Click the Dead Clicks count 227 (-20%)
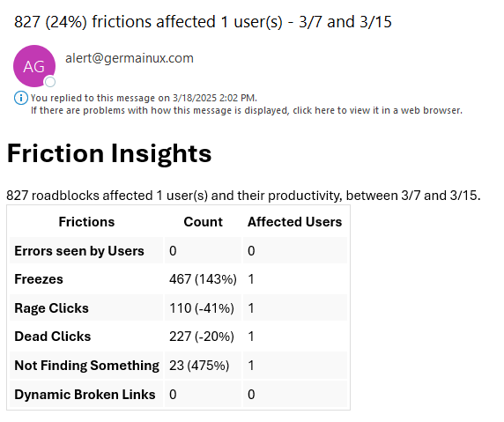 coord(202,337)
